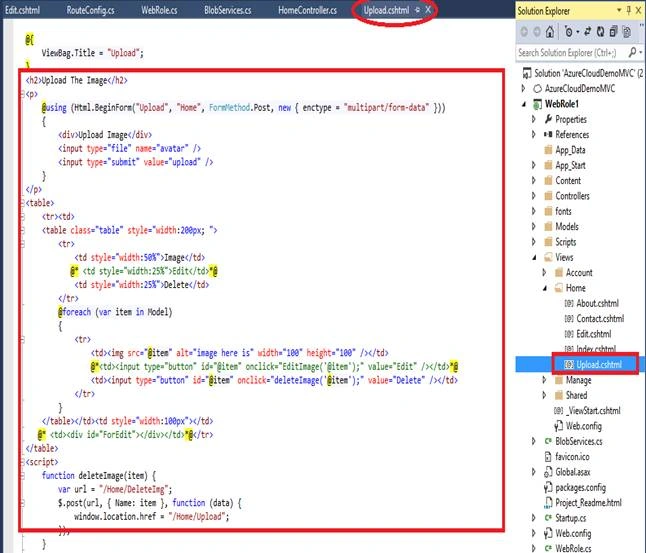Switch to the BlobServices.cs tab

click(228, 10)
